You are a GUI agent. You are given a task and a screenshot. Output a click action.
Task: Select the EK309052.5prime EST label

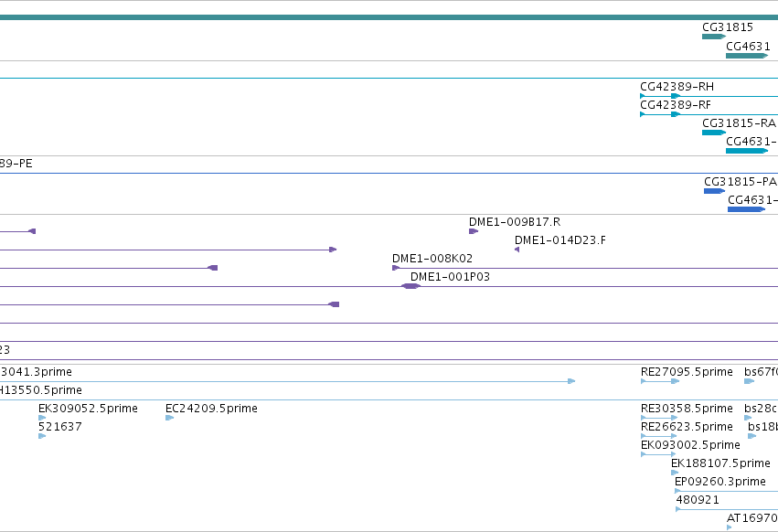click(88, 409)
